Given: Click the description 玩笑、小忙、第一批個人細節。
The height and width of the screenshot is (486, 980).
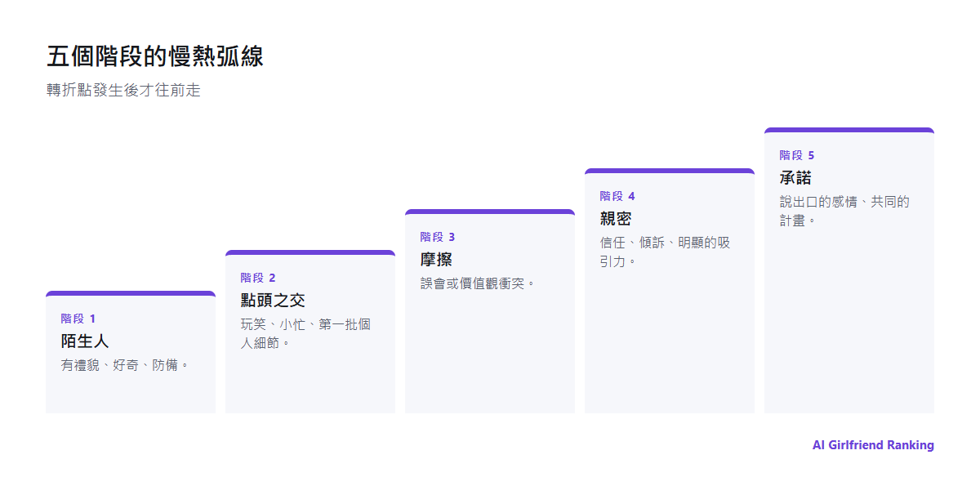Looking at the screenshot, I should [305, 333].
